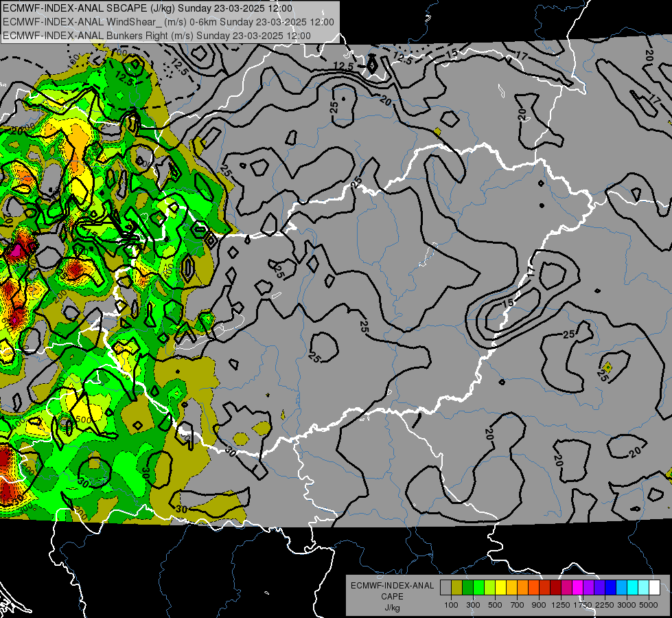Click the 300 tick label on the legend

473,605
